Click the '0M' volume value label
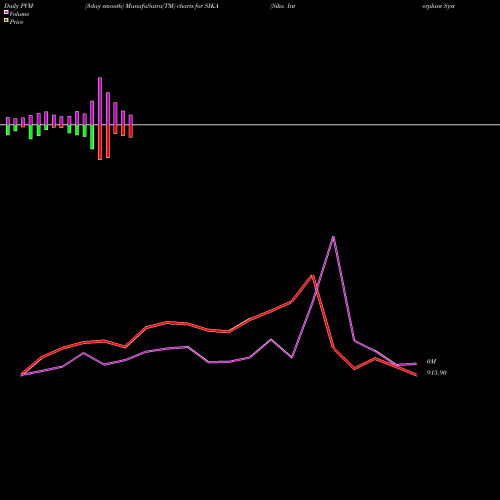 [431, 362]
